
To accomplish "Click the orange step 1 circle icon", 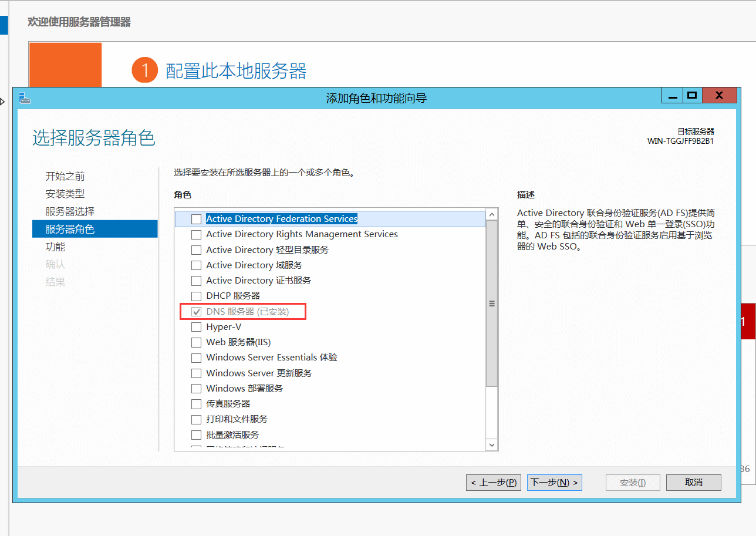I will 145,71.
